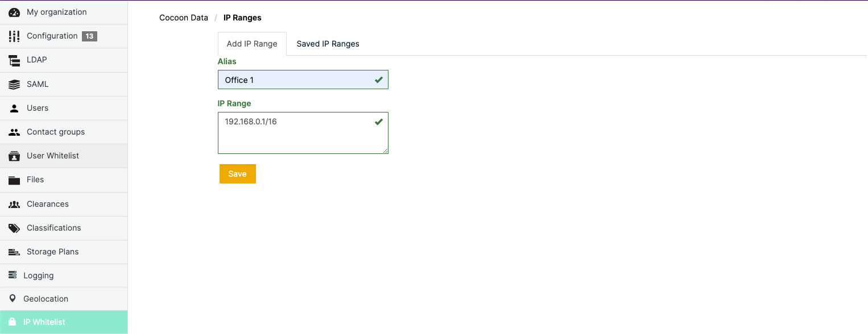The image size is (868, 334).
Task: Click the SAML layers icon
Action: (14, 84)
